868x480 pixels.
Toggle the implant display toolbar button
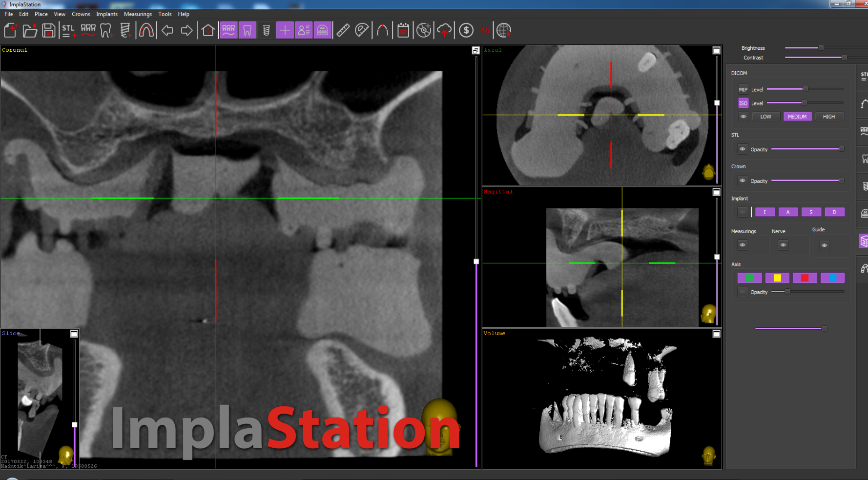point(266,30)
